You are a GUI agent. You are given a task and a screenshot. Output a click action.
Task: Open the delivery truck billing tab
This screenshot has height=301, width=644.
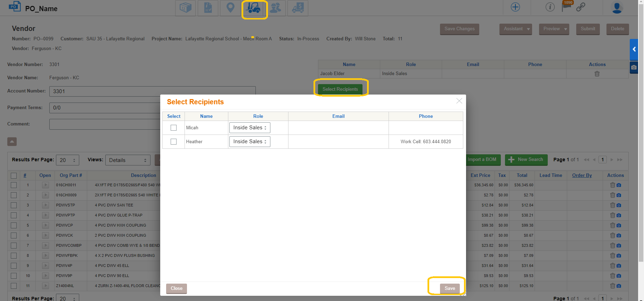click(x=298, y=8)
